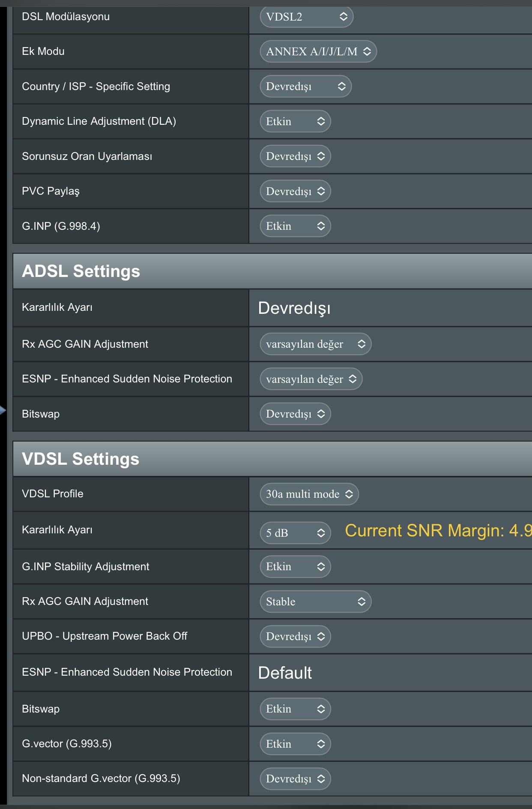
Task: Change G.INP Stability Adjustment setting
Action: 295,566
